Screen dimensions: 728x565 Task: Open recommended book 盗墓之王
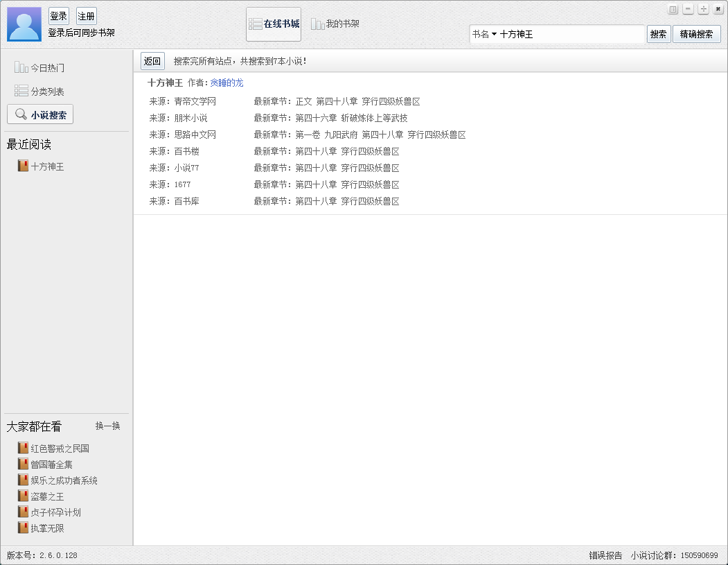(47, 496)
